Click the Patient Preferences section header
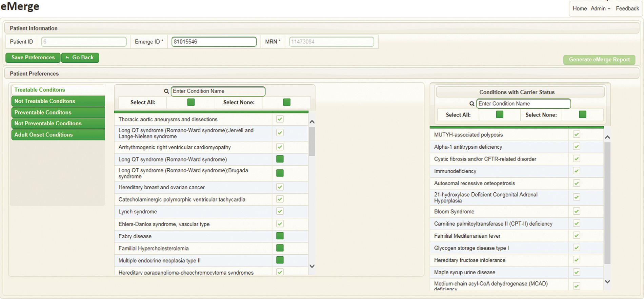644x299 pixels. tap(322, 73)
